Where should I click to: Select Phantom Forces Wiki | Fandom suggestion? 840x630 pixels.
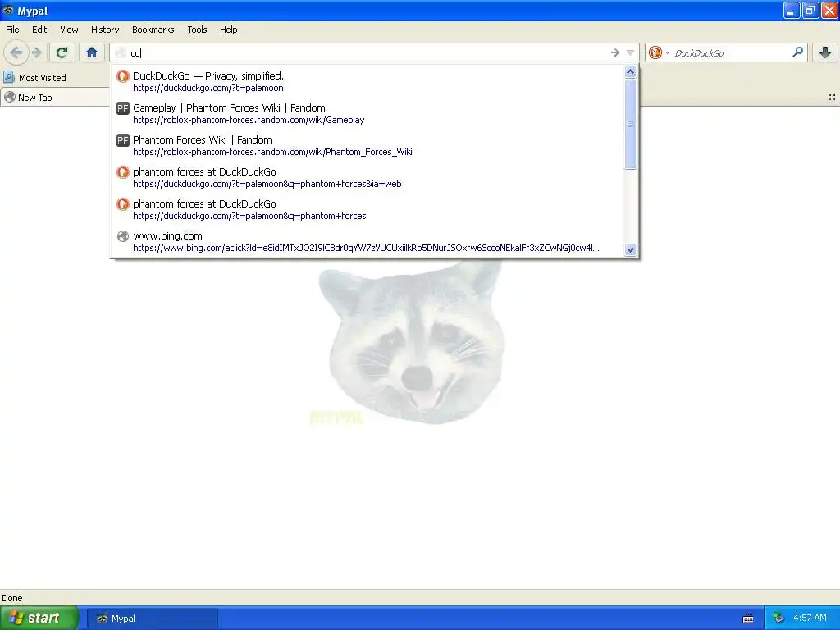pyautogui.click(x=367, y=146)
